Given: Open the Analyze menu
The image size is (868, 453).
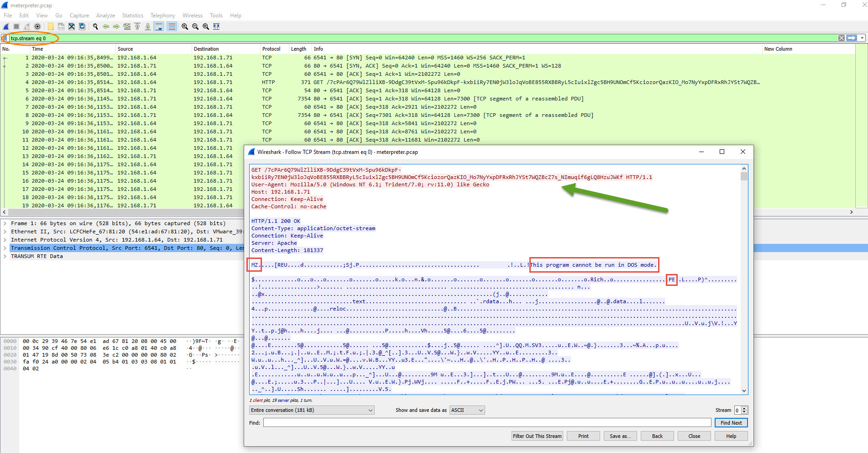Looking at the screenshot, I should tap(105, 16).
